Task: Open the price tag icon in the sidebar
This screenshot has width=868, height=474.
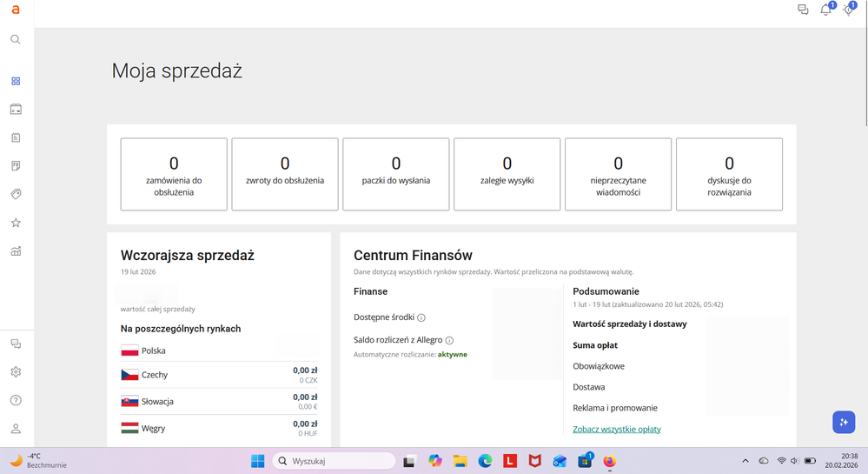Action: (16, 194)
